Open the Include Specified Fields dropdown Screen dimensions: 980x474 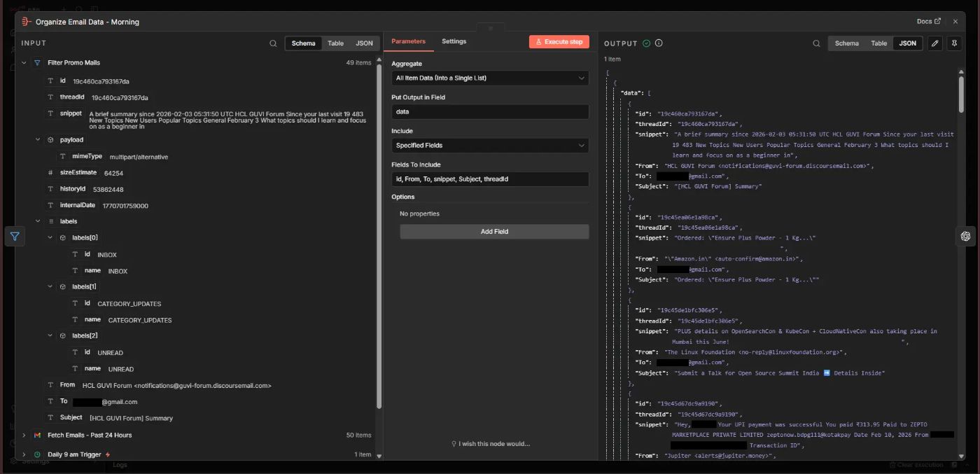coord(489,146)
